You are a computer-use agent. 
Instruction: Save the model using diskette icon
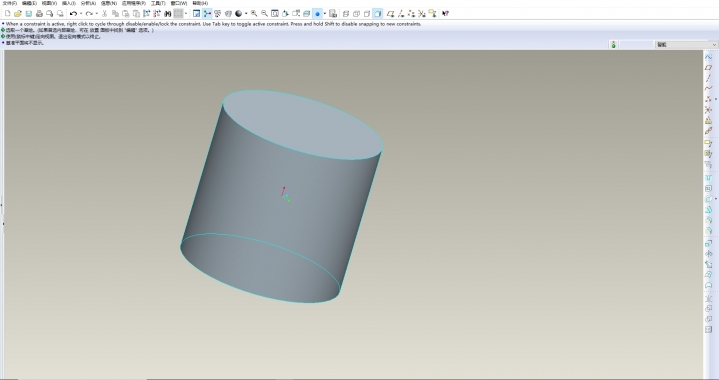pos(28,14)
